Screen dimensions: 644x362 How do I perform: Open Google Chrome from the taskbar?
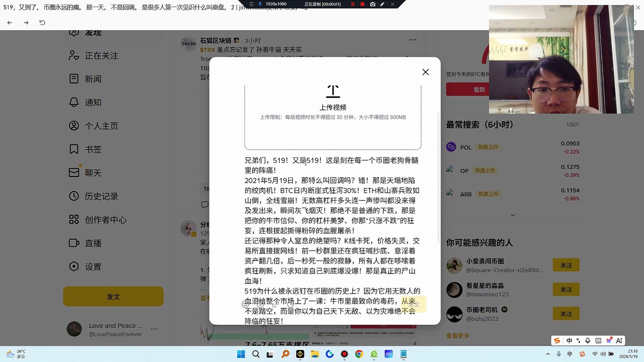pos(359,354)
